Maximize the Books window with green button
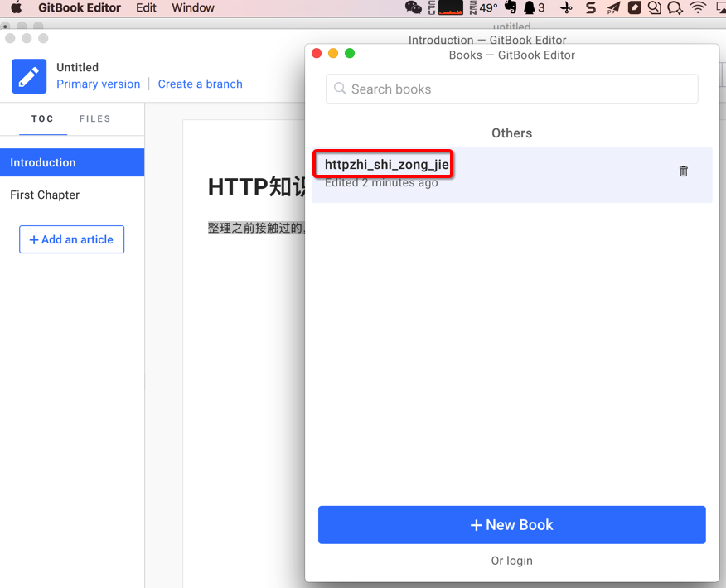Screen dimensions: 726x588 pyautogui.click(x=350, y=53)
